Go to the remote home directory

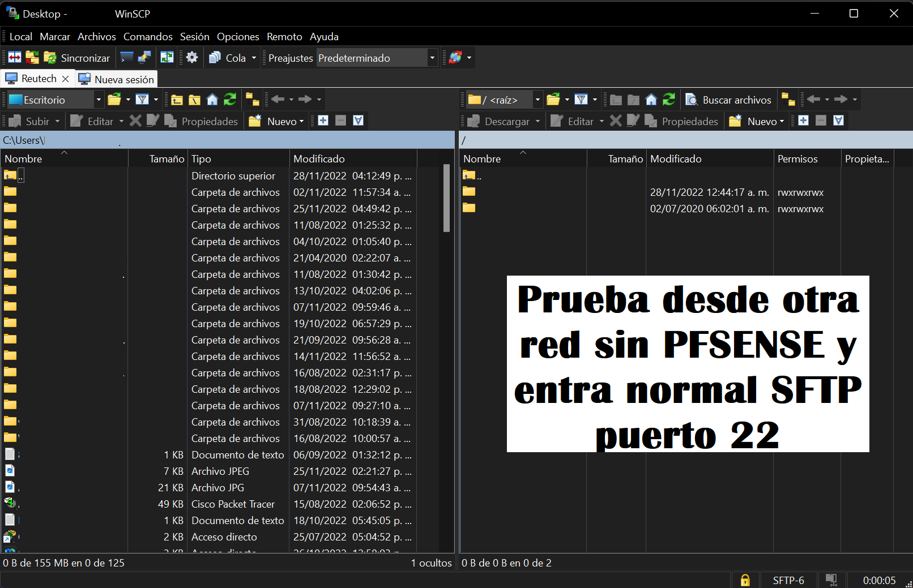click(651, 100)
